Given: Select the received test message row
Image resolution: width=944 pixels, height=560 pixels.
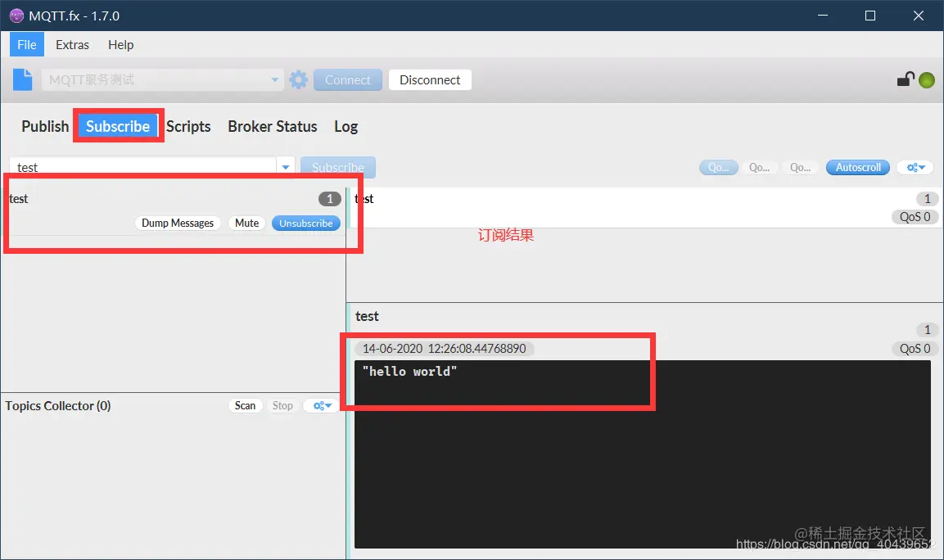Looking at the screenshot, I should point(645,207).
